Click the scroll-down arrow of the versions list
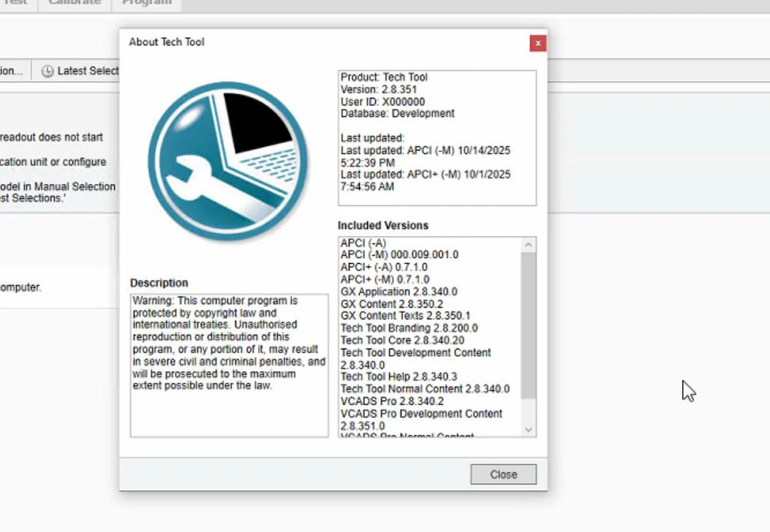 (529, 430)
